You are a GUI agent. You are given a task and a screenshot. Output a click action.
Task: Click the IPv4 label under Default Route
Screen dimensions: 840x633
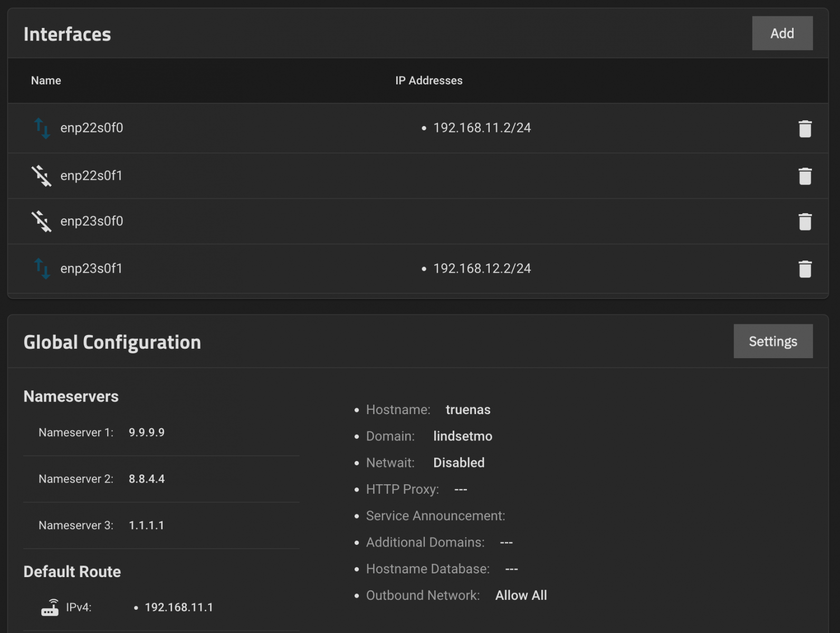click(79, 608)
